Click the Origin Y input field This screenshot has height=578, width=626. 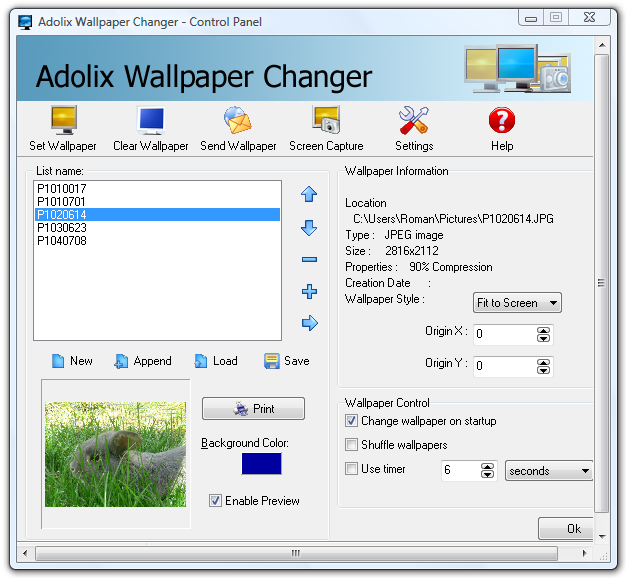(505, 366)
